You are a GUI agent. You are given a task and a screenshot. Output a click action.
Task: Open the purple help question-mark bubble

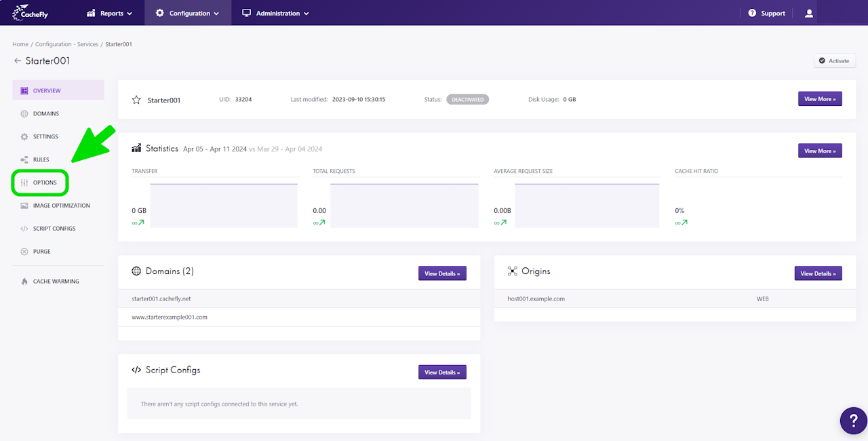click(853, 421)
